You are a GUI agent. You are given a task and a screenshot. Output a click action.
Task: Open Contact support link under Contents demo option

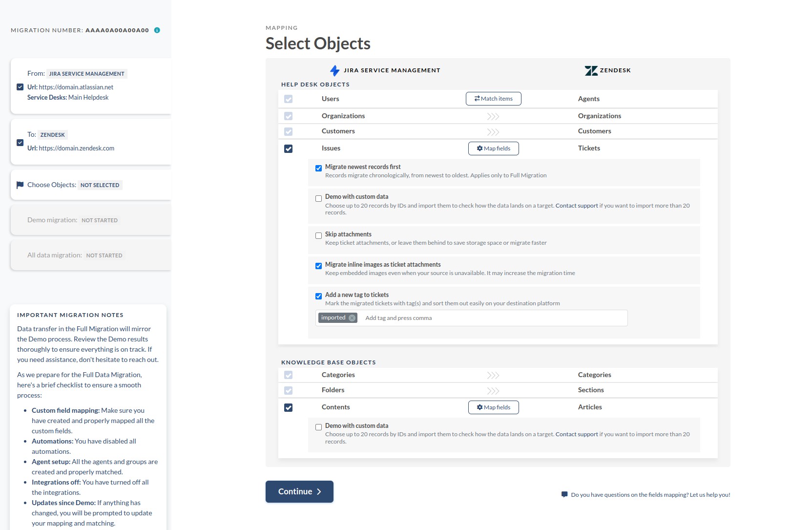pos(577,434)
